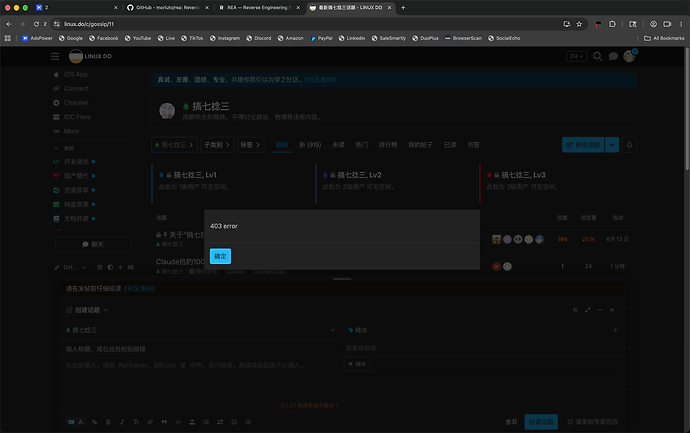Image resolution: width=690 pixels, height=433 pixels.
Task: Minimize the composer panel
Action: tap(599, 310)
